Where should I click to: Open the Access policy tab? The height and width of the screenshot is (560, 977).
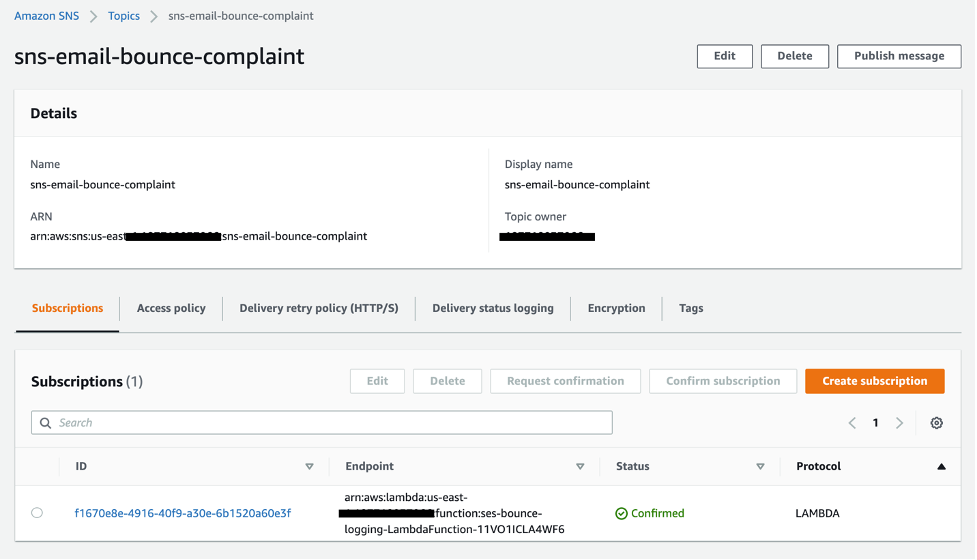[x=171, y=308]
